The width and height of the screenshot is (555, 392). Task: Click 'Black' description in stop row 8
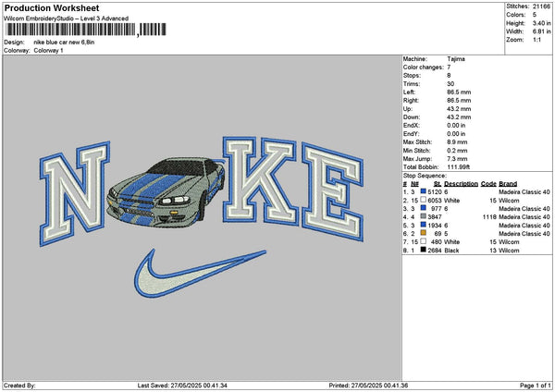451,251
